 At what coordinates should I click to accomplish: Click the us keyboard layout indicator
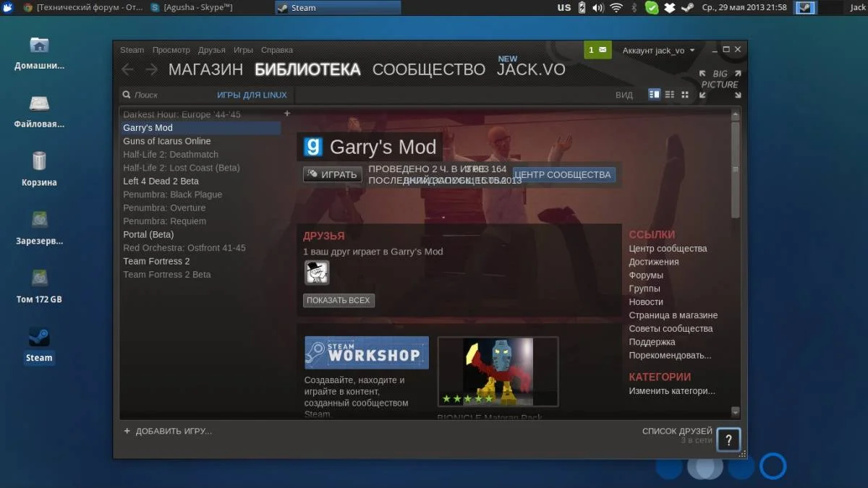564,7
